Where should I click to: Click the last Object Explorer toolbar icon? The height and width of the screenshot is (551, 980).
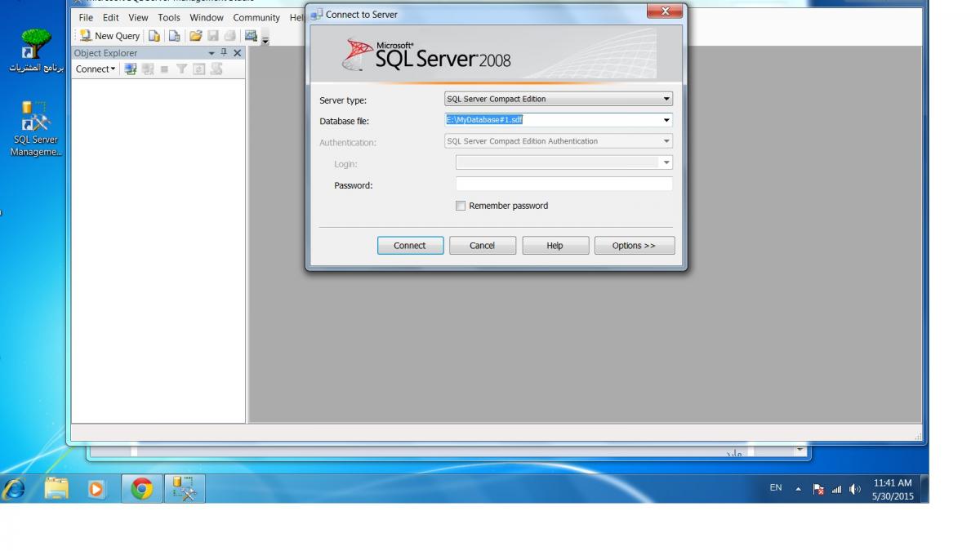216,69
